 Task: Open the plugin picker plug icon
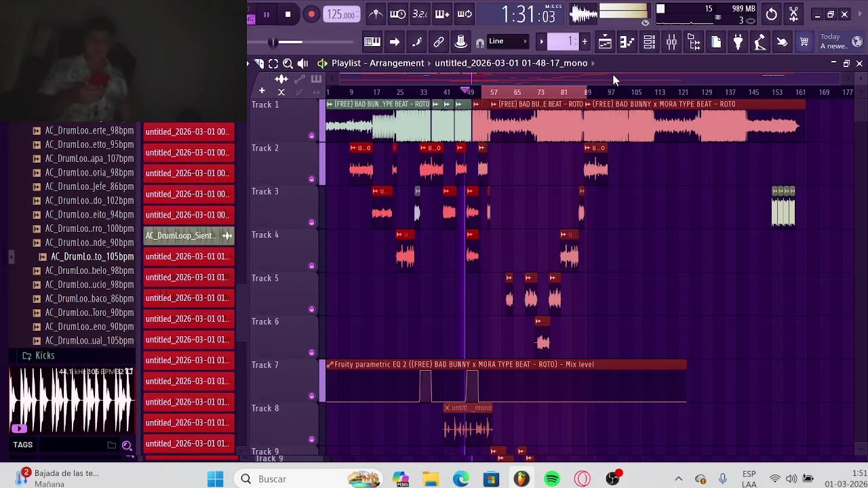[x=738, y=42]
